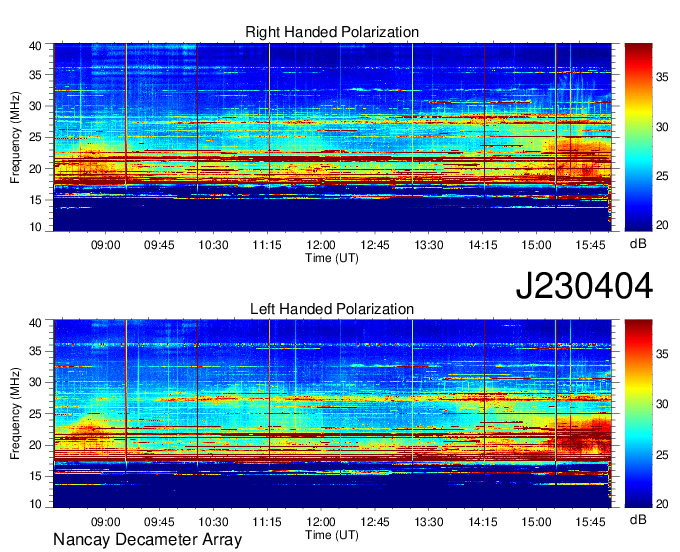The image size is (680, 552).
Task: Click the 15:45 tick label on top plot
Action: [x=590, y=245]
